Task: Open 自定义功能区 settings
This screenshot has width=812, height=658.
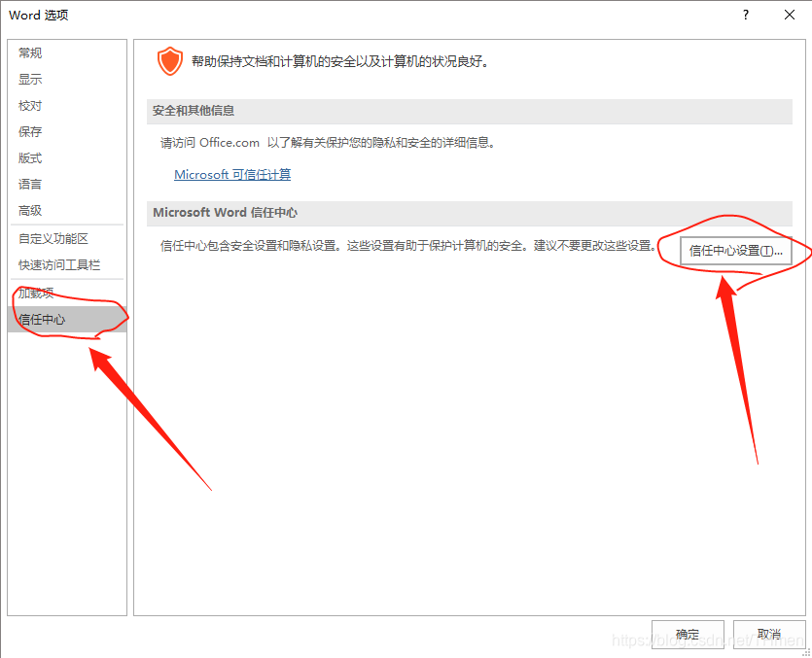Action: click(x=67, y=239)
